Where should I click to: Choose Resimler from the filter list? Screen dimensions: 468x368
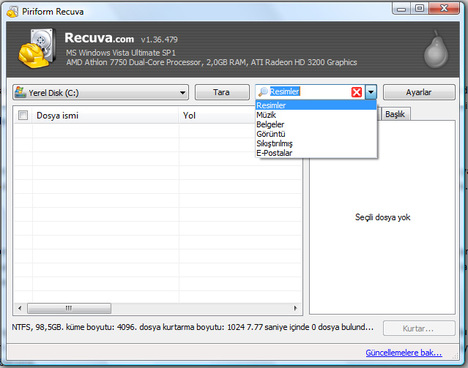point(316,105)
